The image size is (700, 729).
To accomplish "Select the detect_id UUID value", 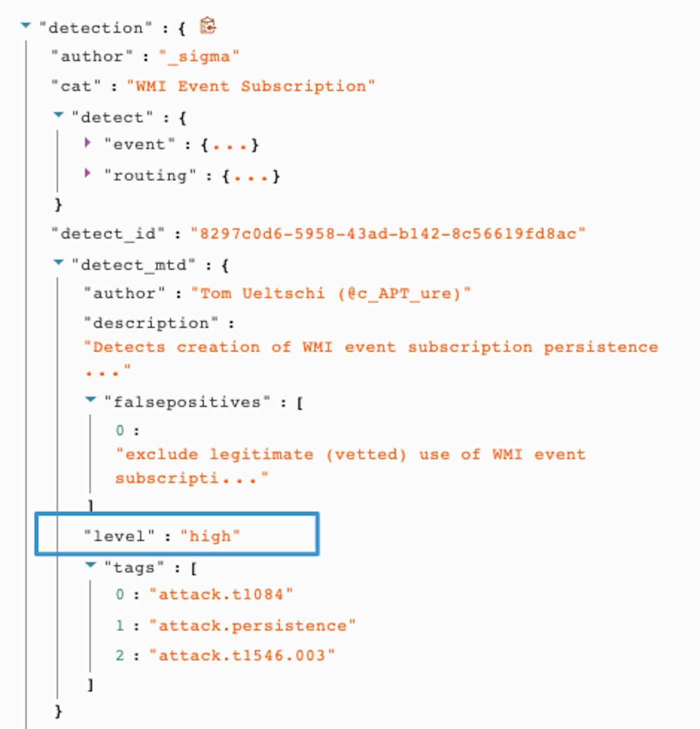I will [x=387, y=234].
